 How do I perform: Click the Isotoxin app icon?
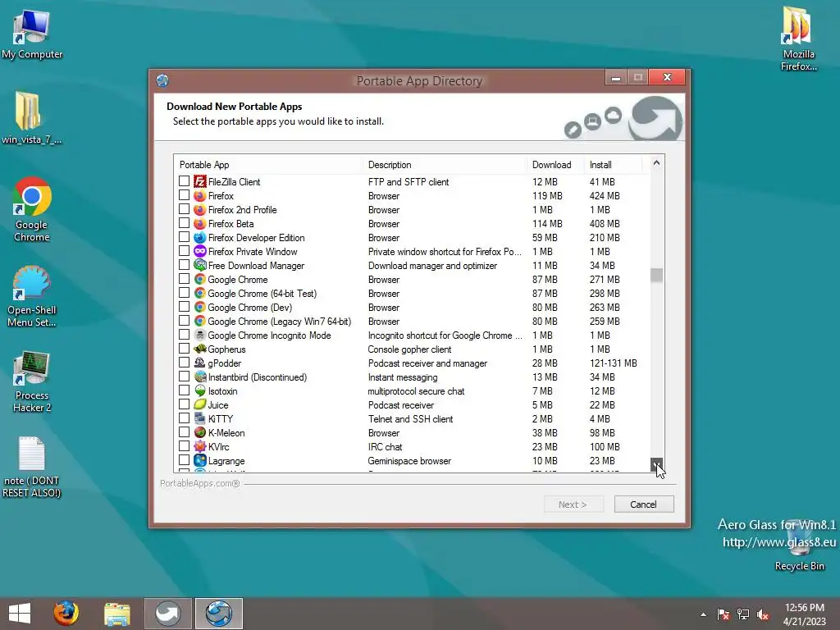coord(200,390)
